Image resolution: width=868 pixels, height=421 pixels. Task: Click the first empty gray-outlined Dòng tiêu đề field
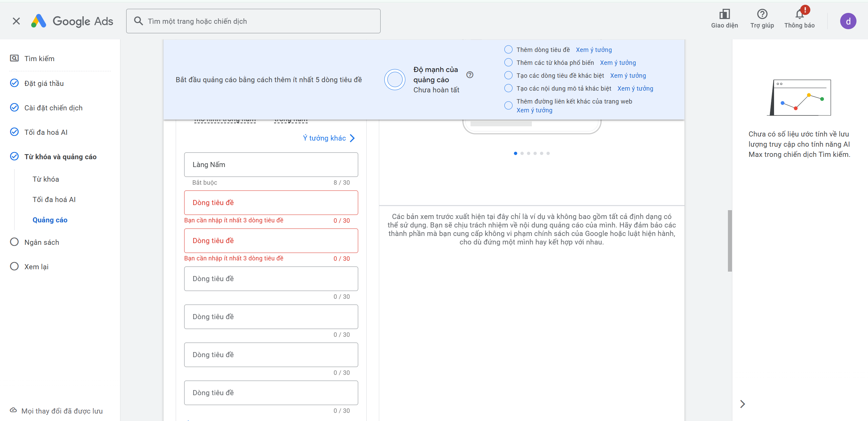click(271, 278)
